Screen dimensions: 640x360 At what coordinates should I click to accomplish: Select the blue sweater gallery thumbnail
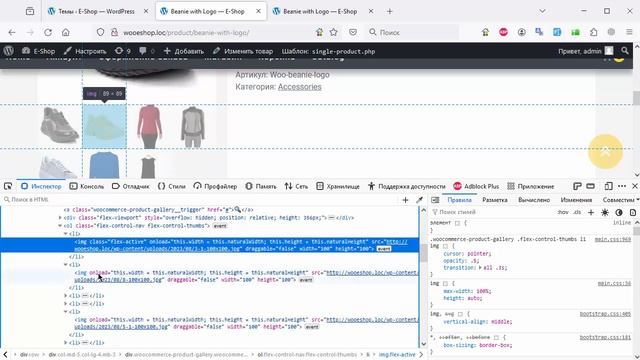click(104, 164)
